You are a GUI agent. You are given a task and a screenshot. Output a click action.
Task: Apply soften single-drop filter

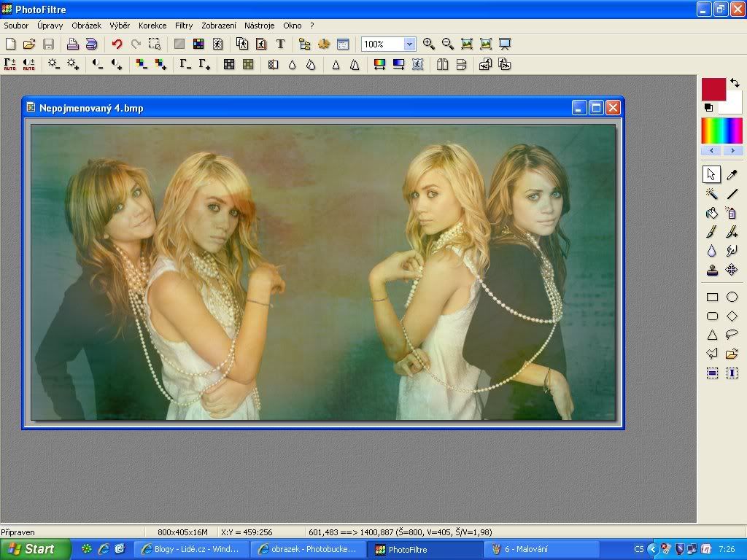292,64
